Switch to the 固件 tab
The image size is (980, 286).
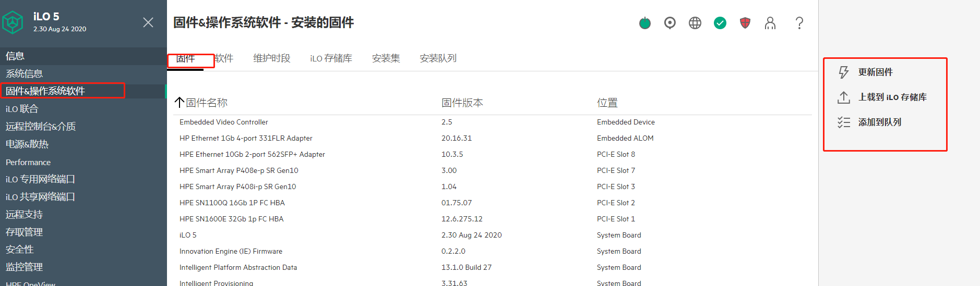pyautogui.click(x=185, y=58)
